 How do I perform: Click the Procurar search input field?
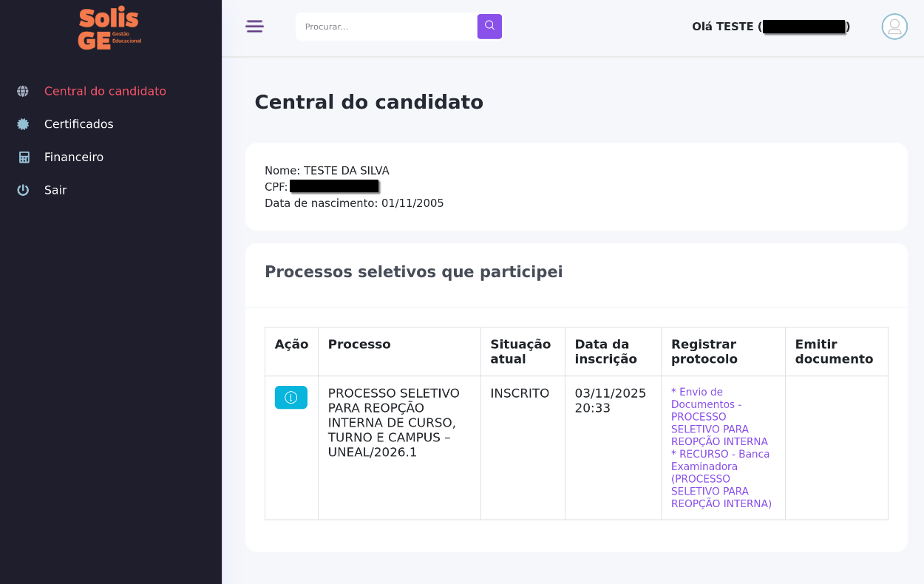coord(384,26)
